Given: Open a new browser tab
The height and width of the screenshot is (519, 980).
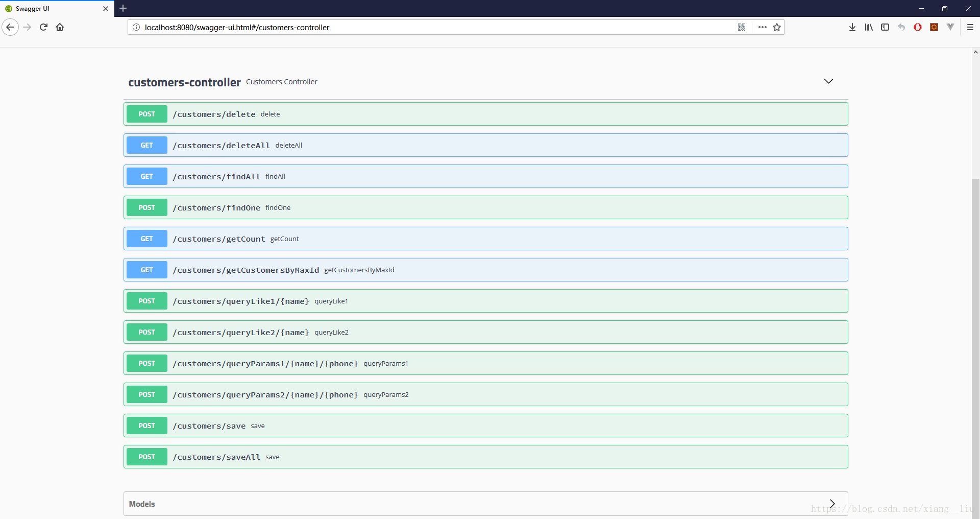Looking at the screenshot, I should click(x=123, y=8).
